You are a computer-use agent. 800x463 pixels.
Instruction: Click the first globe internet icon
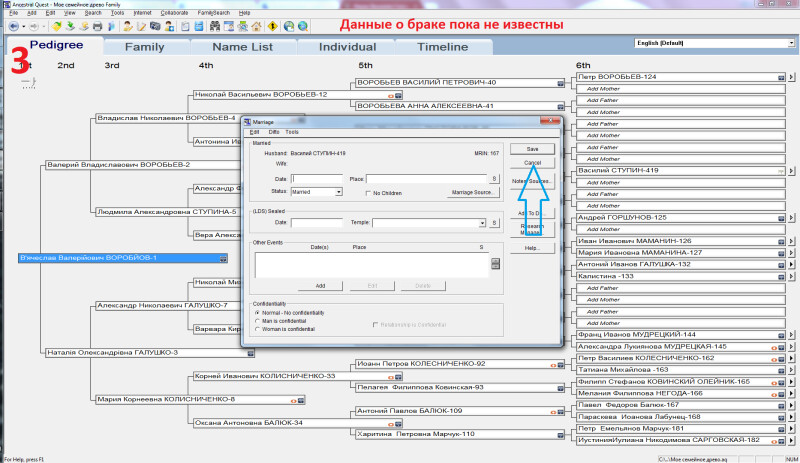[289, 26]
